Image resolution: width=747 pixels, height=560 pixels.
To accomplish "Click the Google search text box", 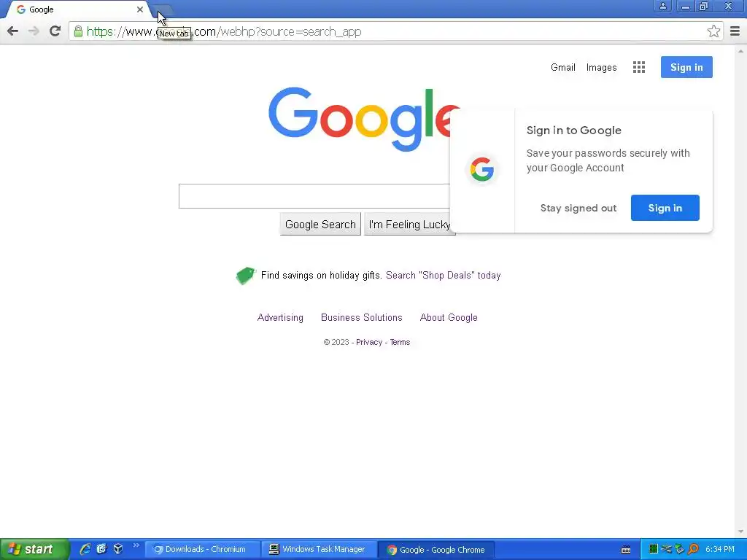I will pyautogui.click(x=314, y=195).
